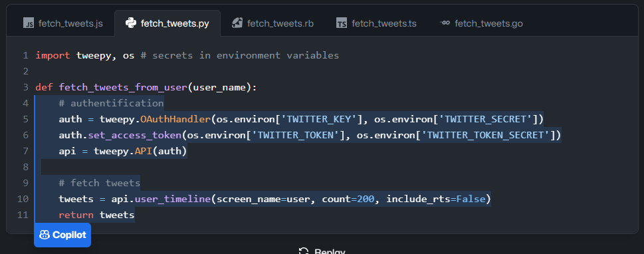Image resolution: width=644 pixels, height=254 pixels.
Task: Click the Go icon on fetch_tweets.go tab
Action: point(445,23)
